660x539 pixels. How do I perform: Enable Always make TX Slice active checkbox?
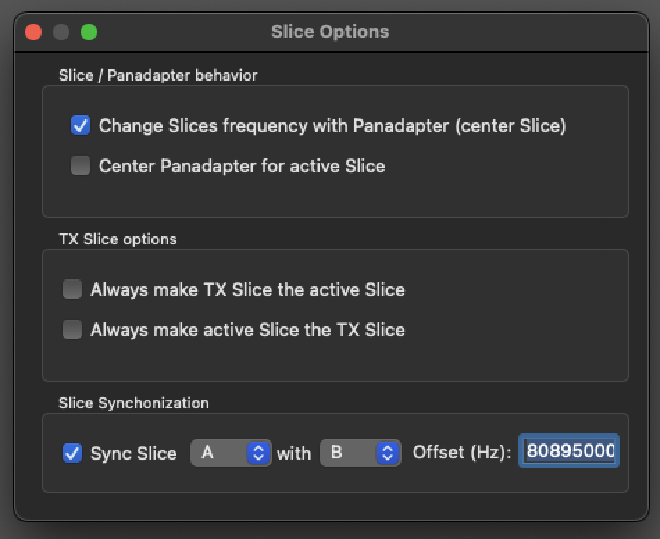pyautogui.click(x=72, y=290)
